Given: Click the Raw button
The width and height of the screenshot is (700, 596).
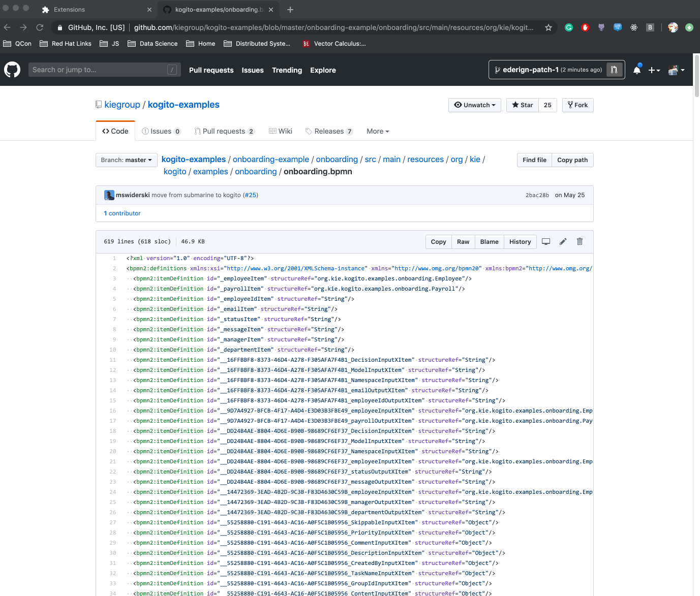Looking at the screenshot, I should [463, 242].
